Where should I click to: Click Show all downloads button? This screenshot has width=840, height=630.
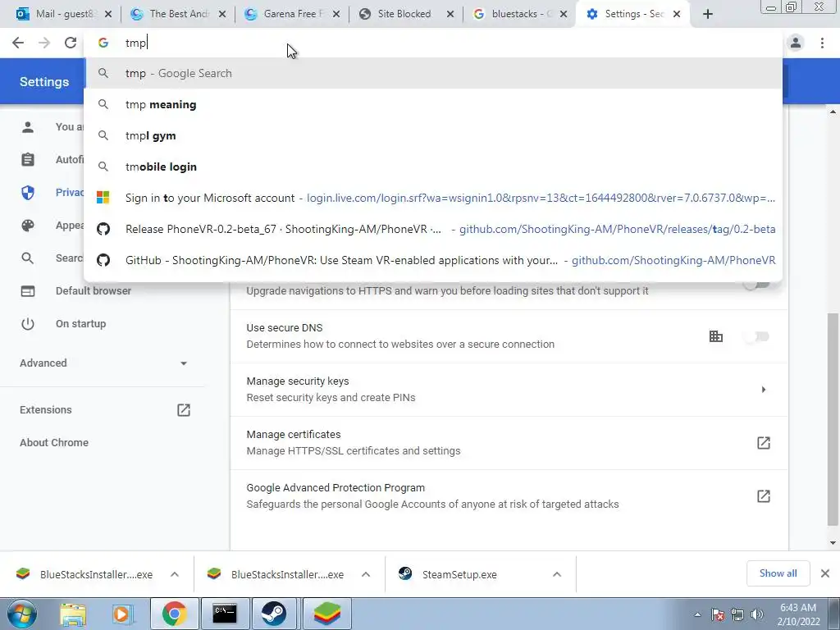(778, 573)
